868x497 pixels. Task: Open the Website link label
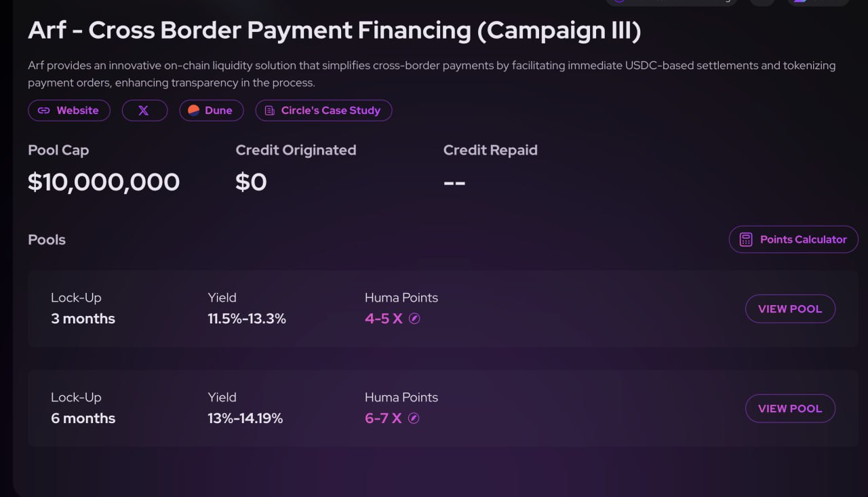point(77,111)
